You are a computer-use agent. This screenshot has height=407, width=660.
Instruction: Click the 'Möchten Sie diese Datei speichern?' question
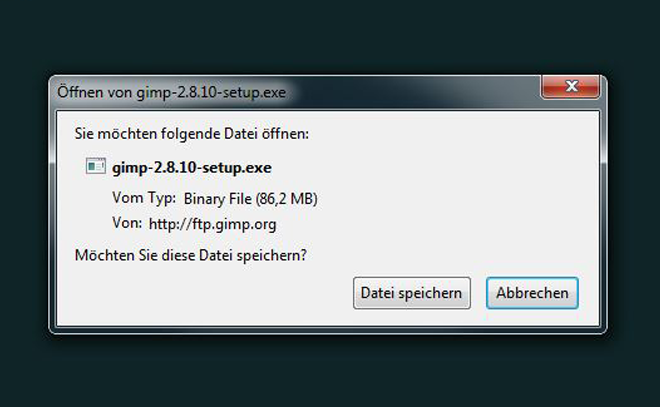pyautogui.click(x=190, y=255)
